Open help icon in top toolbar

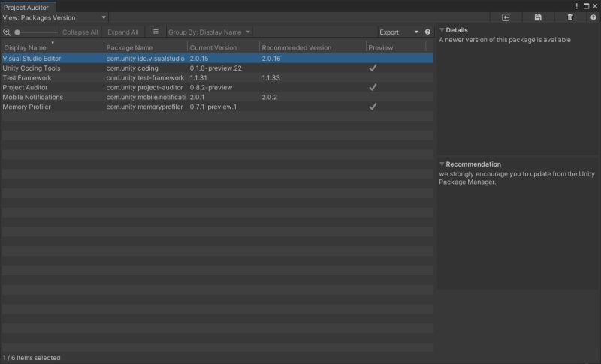point(593,17)
